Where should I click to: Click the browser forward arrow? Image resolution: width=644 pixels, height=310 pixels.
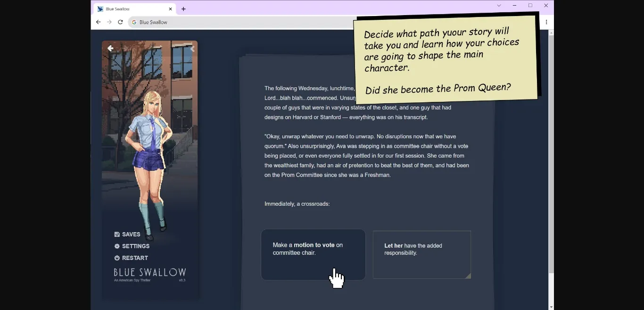click(109, 22)
